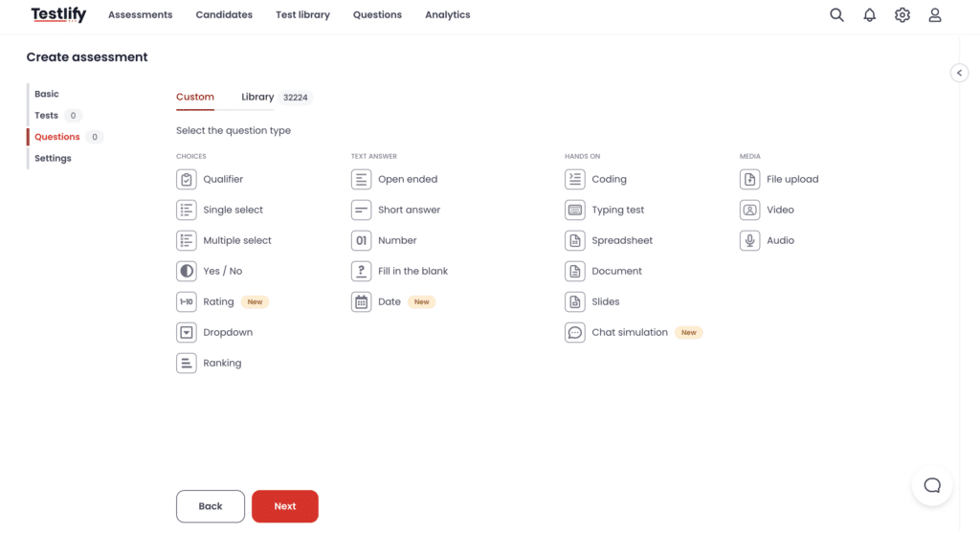Open search with the magnifier icon
Viewport: 980px width, 533px height.
[836, 15]
